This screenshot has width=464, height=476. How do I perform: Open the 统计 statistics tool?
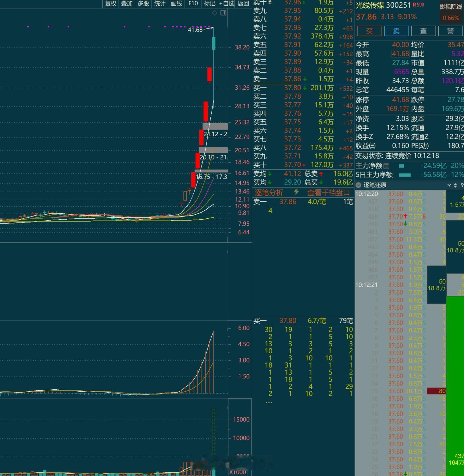click(x=160, y=3)
